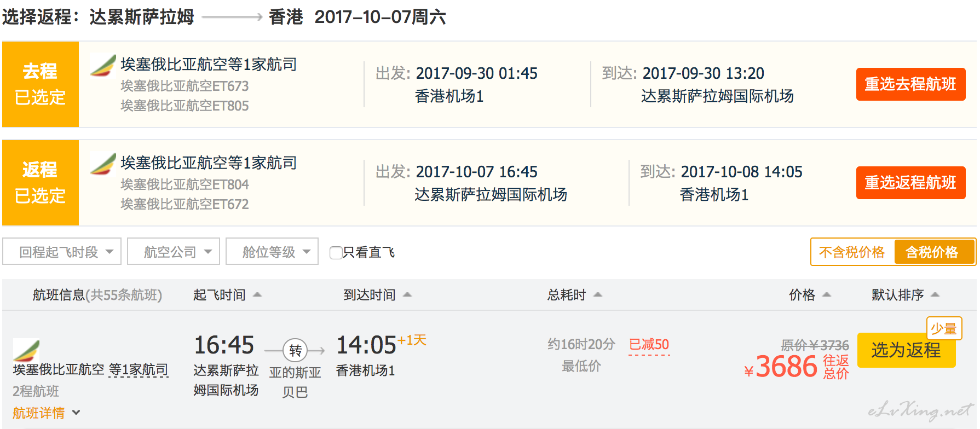Click 选为返程 yellow button

(906, 350)
